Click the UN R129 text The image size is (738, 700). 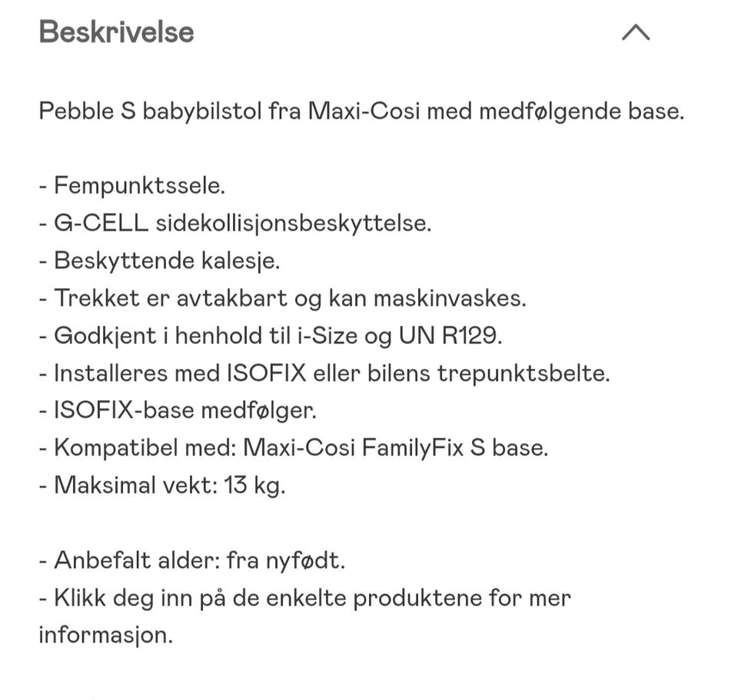(450, 337)
